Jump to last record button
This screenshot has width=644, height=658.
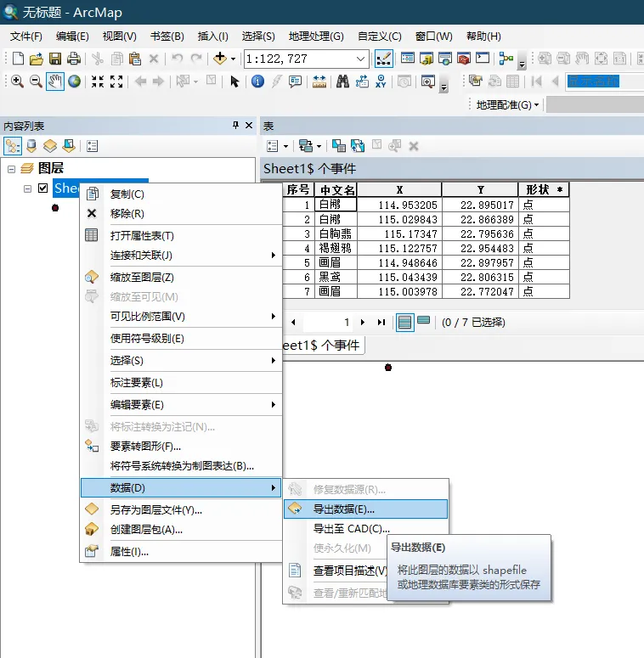pos(381,323)
